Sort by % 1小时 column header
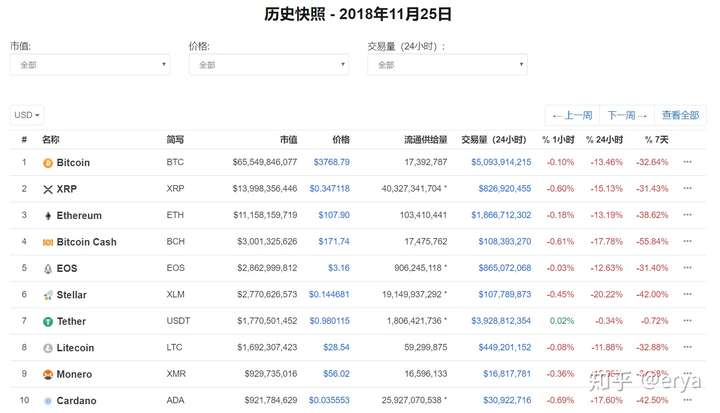 click(558, 140)
